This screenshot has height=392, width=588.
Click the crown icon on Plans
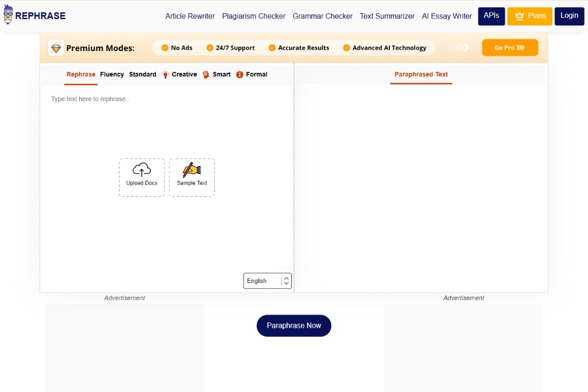[x=520, y=16]
